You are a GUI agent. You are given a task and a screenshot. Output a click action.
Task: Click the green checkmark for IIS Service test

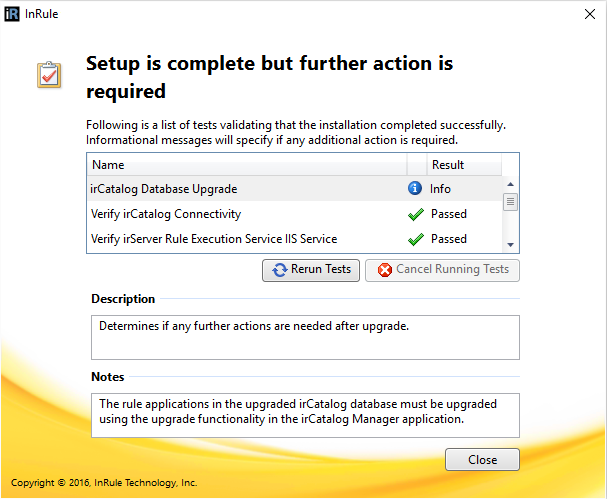click(x=416, y=239)
